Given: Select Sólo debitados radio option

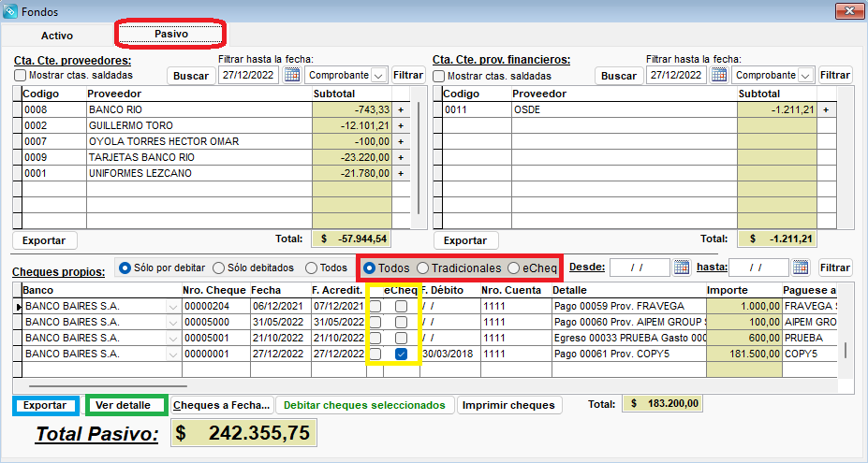Looking at the screenshot, I should coord(219,268).
